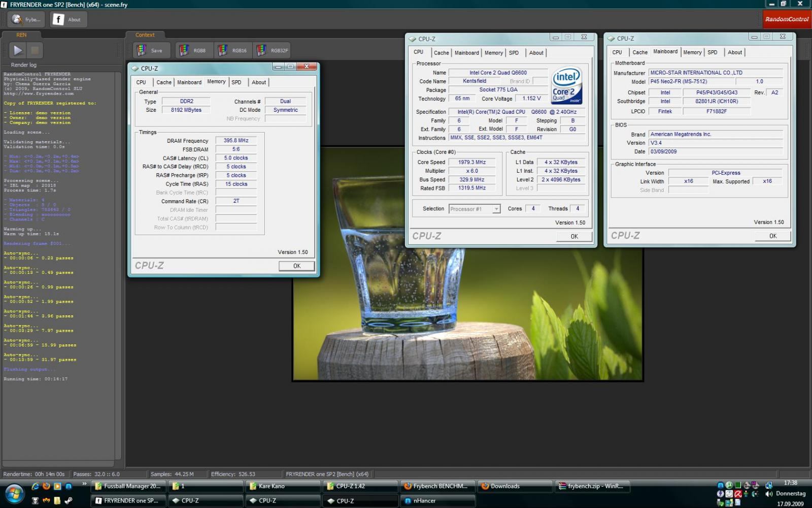
Task: Click the rendered glass image preview
Action: click(468, 264)
